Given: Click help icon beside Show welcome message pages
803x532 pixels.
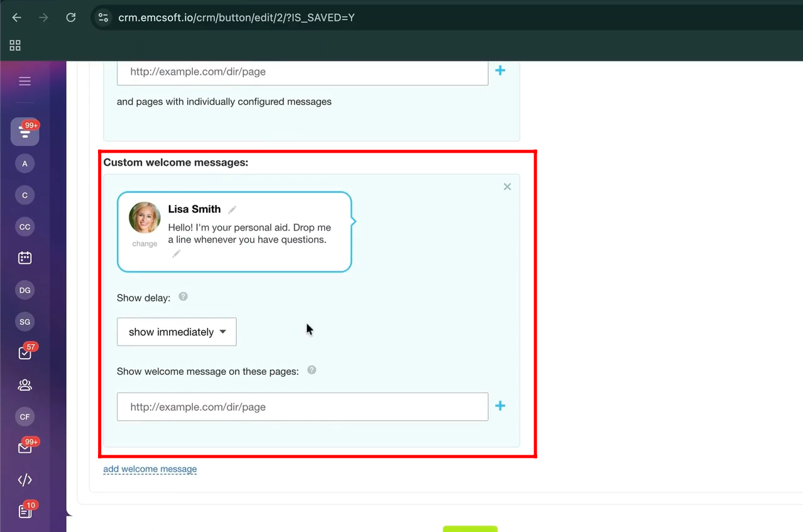Looking at the screenshot, I should (x=312, y=371).
